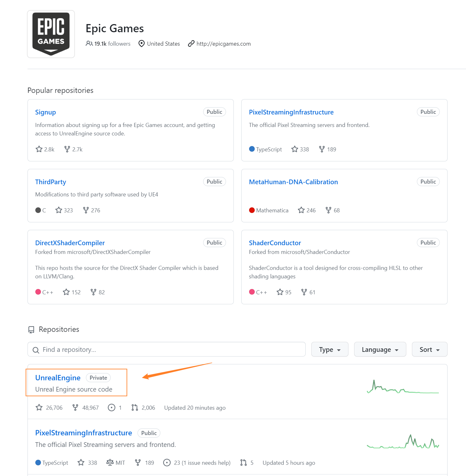The width and height of the screenshot is (466, 476).
Task: Click the TypeScript language dot in popular card
Action: pyautogui.click(x=252, y=149)
